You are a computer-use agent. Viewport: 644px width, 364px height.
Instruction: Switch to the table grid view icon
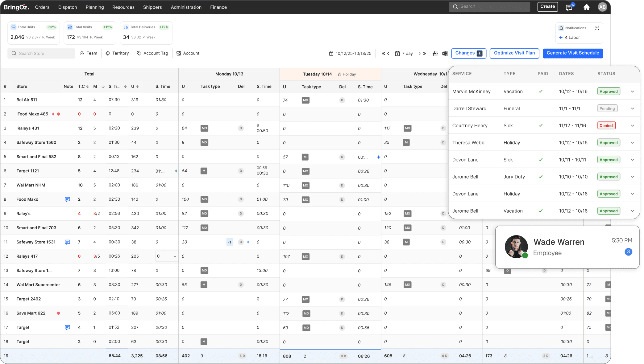point(445,53)
